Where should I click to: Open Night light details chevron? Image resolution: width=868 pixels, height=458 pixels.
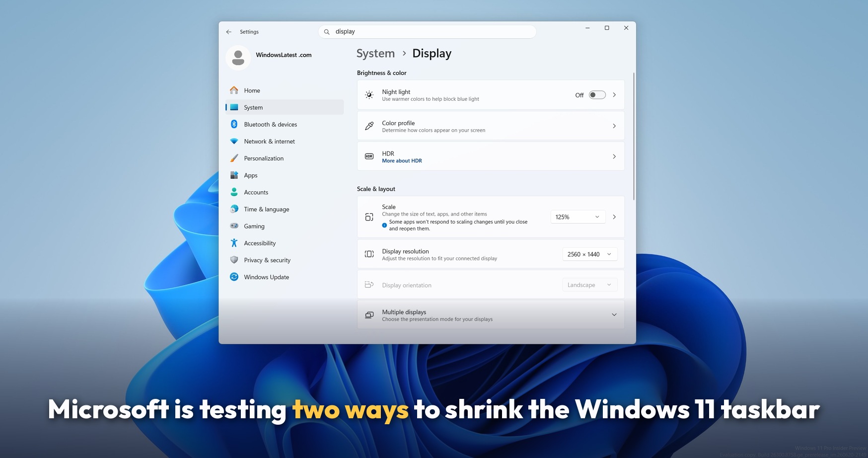[x=614, y=95]
